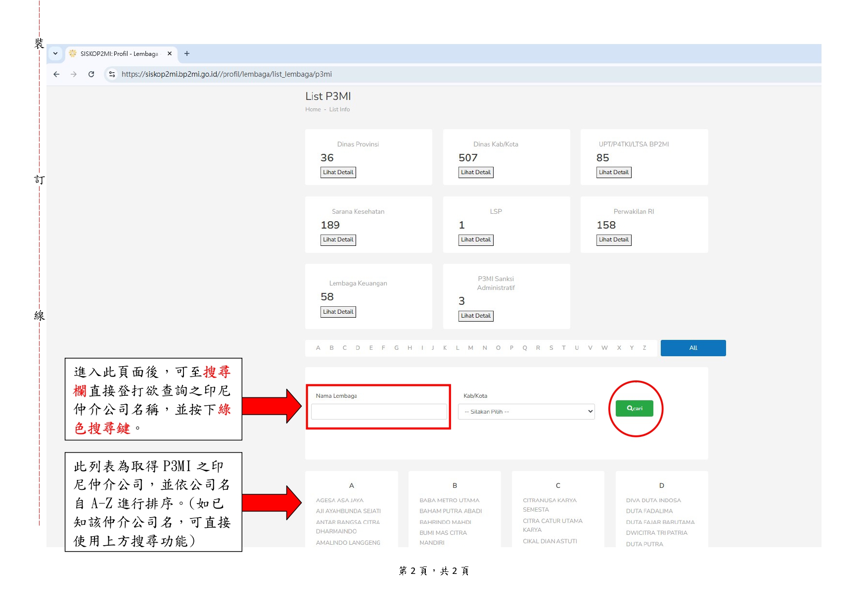Screen dimensions: 868x614
Task: Click the Home breadcrumb link
Action: point(313,109)
